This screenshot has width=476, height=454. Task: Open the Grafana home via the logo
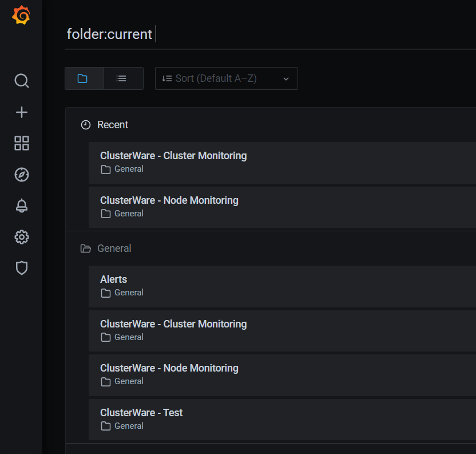pos(21,15)
